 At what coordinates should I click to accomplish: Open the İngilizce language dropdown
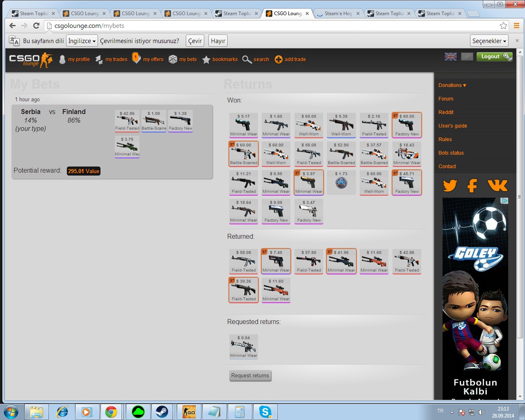[x=82, y=41]
